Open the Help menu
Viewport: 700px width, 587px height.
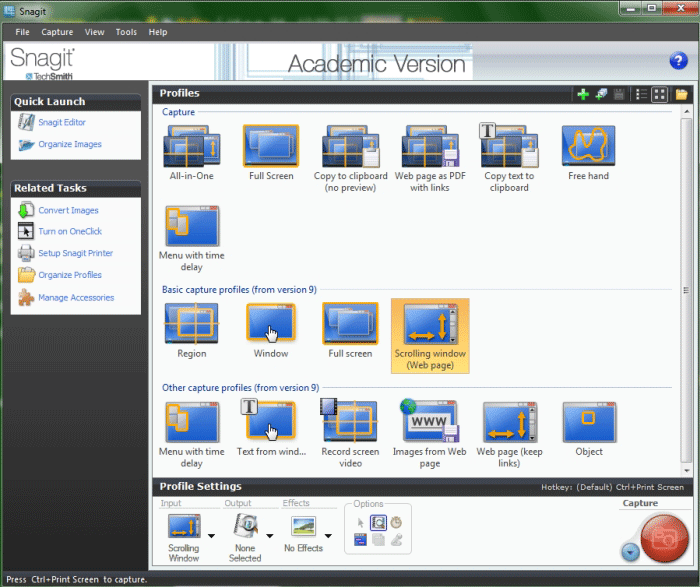[x=158, y=32]
